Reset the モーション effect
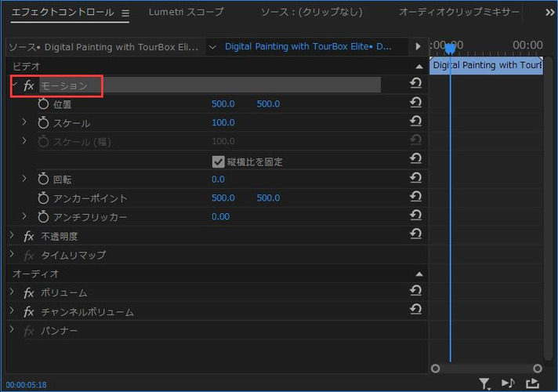Image resolution: width=558 pixels, height=392 pixels. click(x=415, y=83)
